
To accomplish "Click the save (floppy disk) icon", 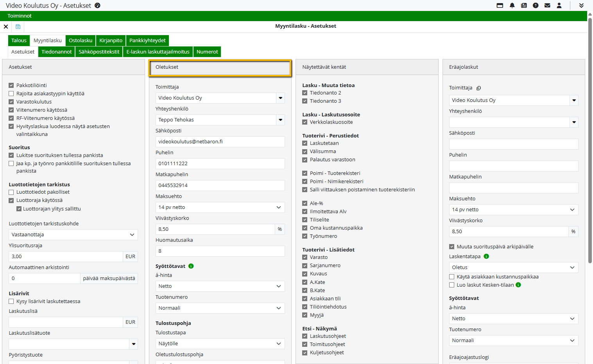I will (18, 27).
